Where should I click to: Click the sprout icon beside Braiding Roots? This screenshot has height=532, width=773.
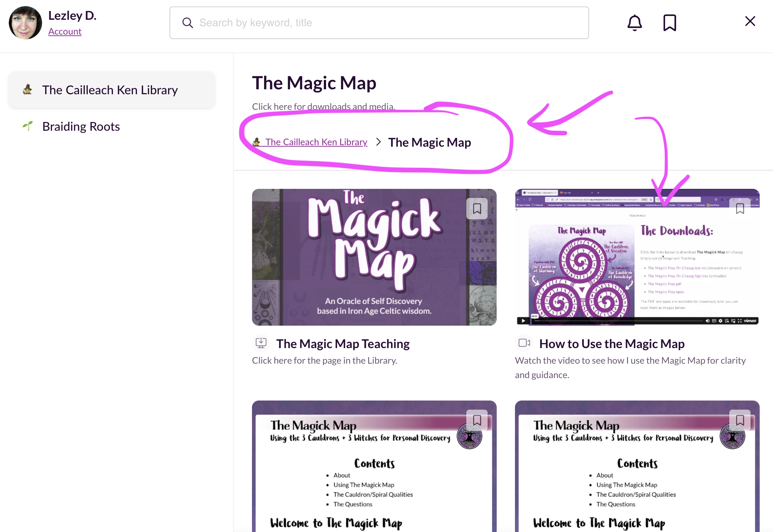point(27,126)
